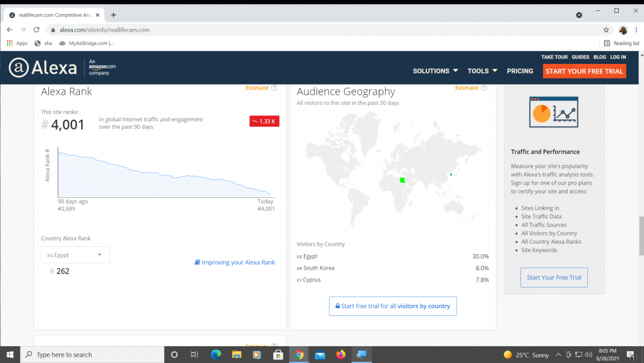Click the page vertical scrollbar thumb
Image resolution: width=644 pixels, height=363 pixels.
[x=640, y=236]
